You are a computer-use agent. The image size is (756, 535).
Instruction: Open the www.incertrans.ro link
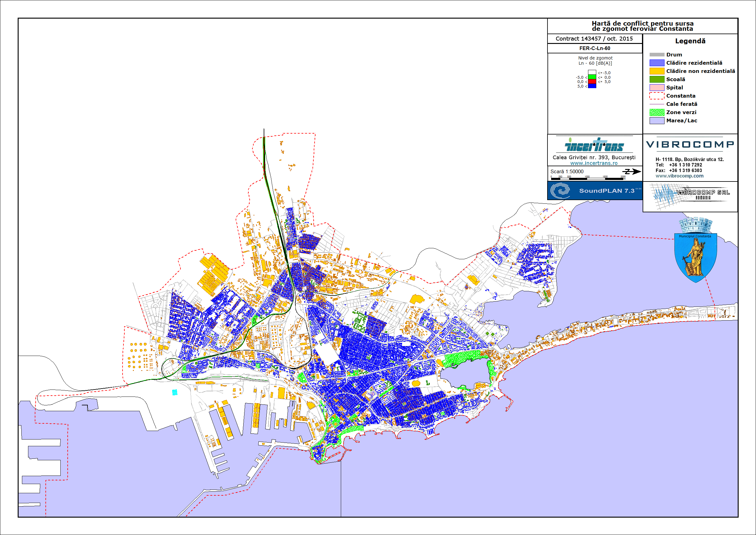[594, 163]
